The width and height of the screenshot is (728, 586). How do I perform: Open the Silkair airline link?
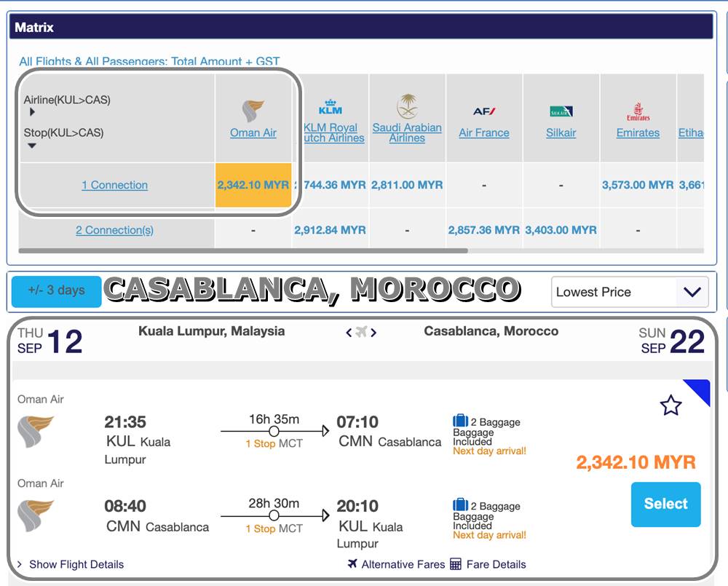coord(561,132)
